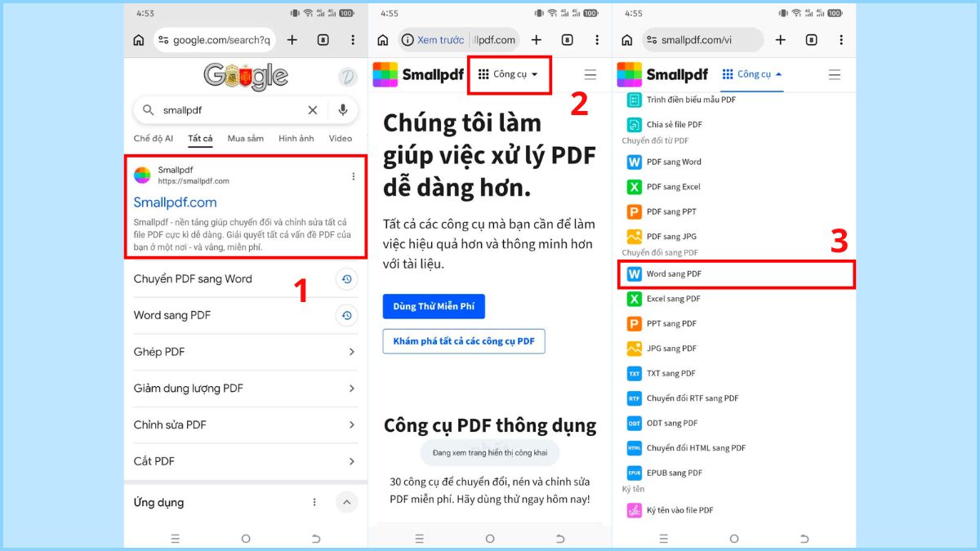Tap the smallpdf.com/vi address bar
Image resolution: width=980 pixels, height=551 pixels.
702,40
